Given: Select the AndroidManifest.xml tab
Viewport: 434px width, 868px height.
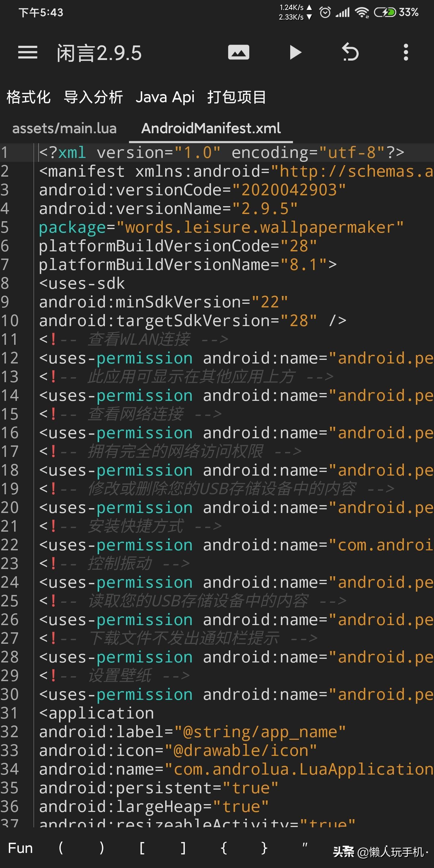Looking at the screenshot, I should pyautogui.click(x=211, y=128).
